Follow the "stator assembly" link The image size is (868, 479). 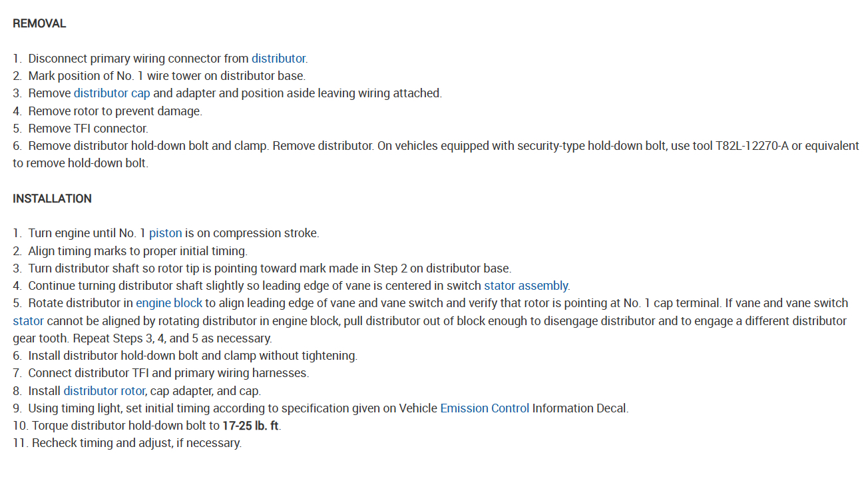(x=526, y=286)
